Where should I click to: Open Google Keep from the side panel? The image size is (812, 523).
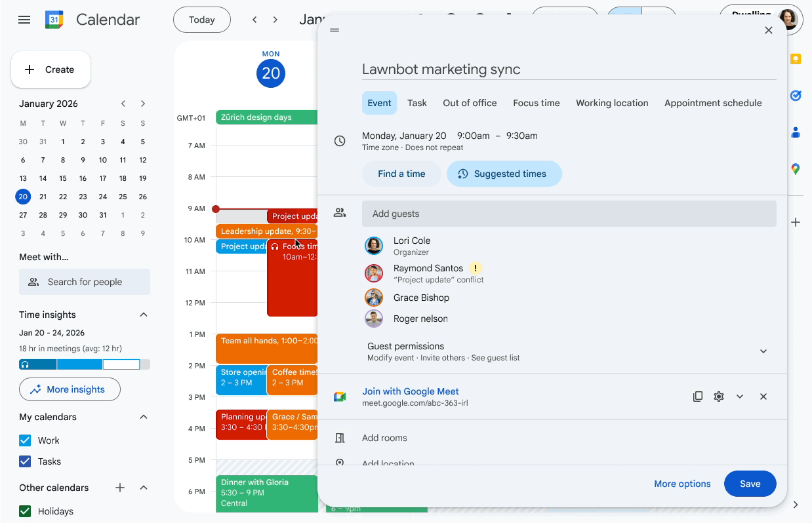796,59
